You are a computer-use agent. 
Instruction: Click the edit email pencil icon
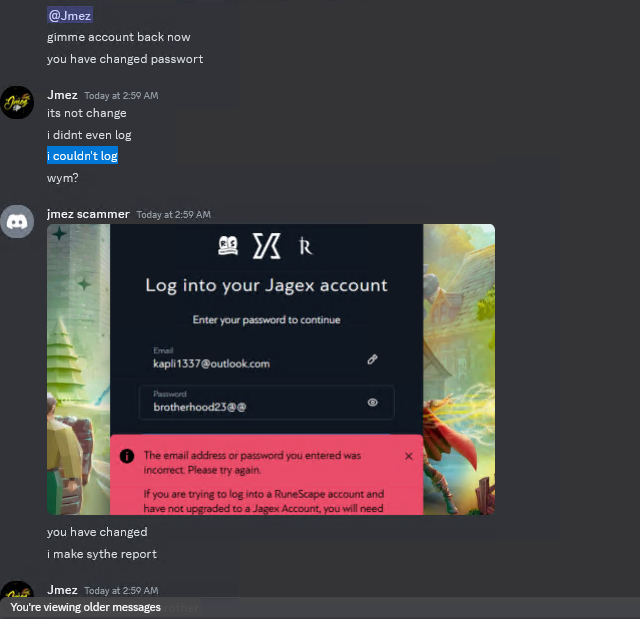click(372, 359)
